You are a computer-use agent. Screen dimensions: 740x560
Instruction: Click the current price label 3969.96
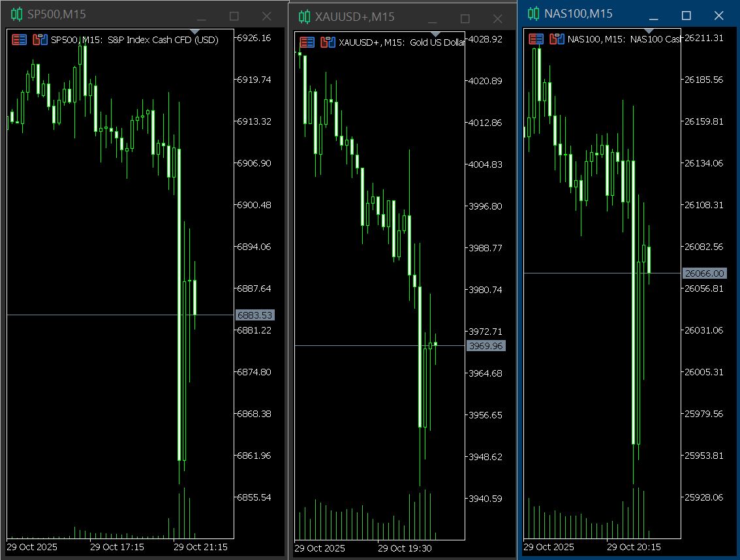(x=486, y=346)
